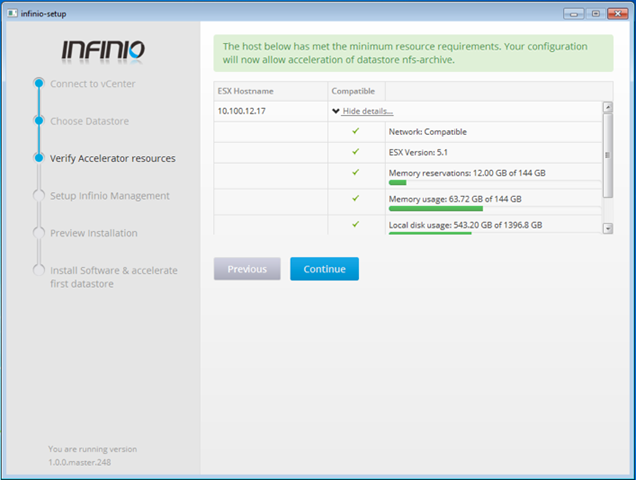This screenshot has height=480, width=636.
Task: Click the green checkmark for ESX Version
Action: [355, 152]
